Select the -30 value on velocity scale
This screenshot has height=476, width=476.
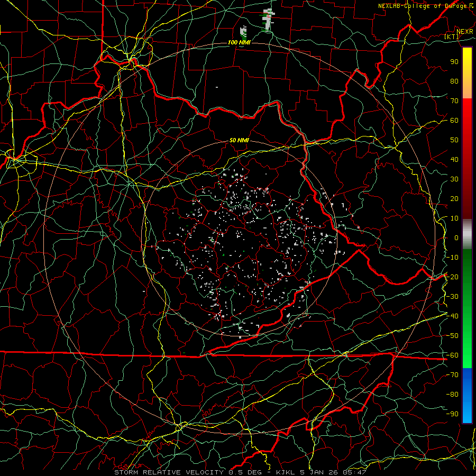coord(452,297)
